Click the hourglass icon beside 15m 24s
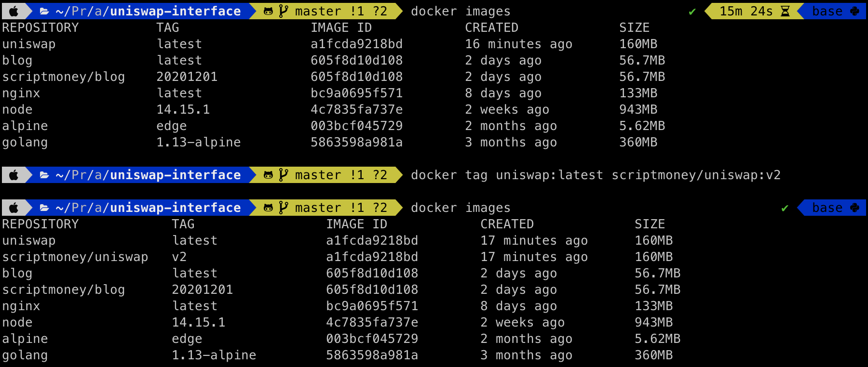Screen dimensions: 868x367 click(785, 11)
